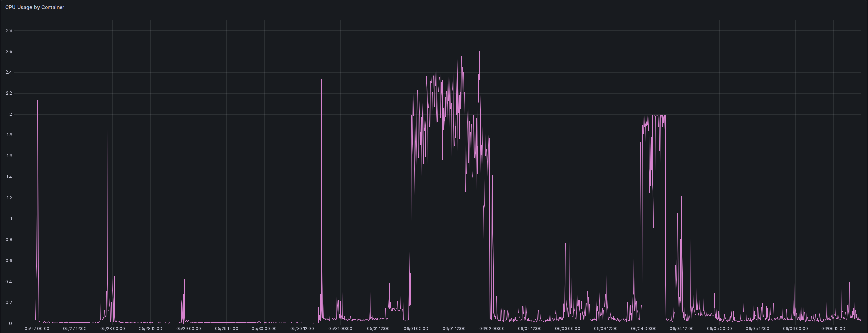Click the 1 y-axis value
Screen dimensions: 868x333
tap(11, 219)
